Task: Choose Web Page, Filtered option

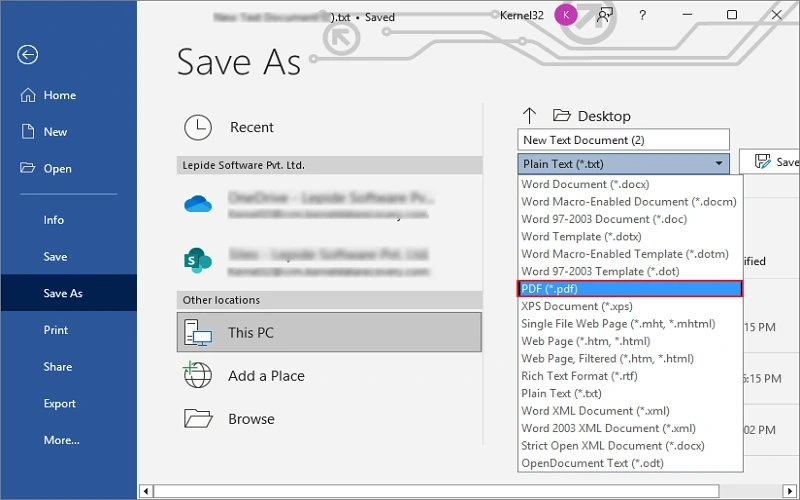Action: click(630, 358)
